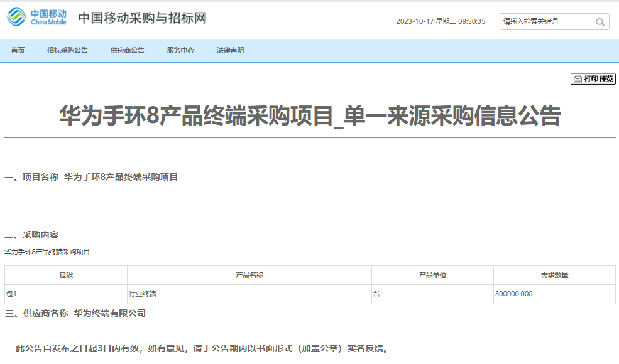The height and width of the screenshot is (364, 619).
Task: Click the date and time 2023-10-17 text
Action: [441, 22]
